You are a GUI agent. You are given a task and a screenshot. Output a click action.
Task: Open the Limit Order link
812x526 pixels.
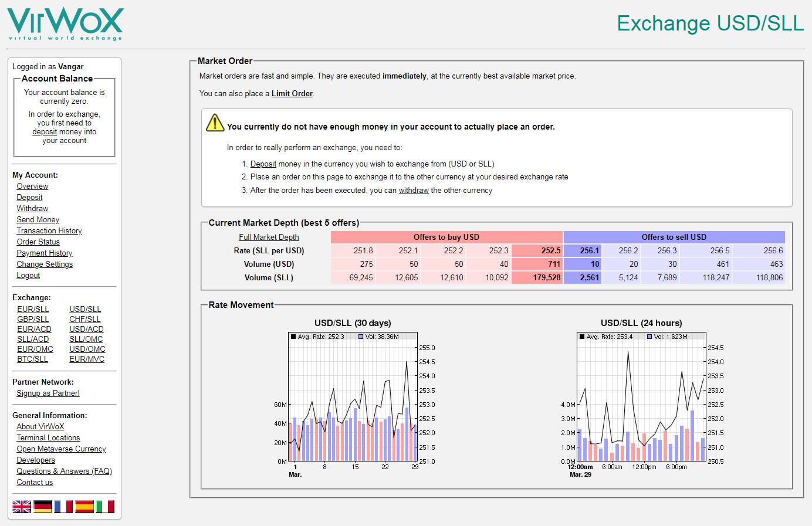[292, 94]
